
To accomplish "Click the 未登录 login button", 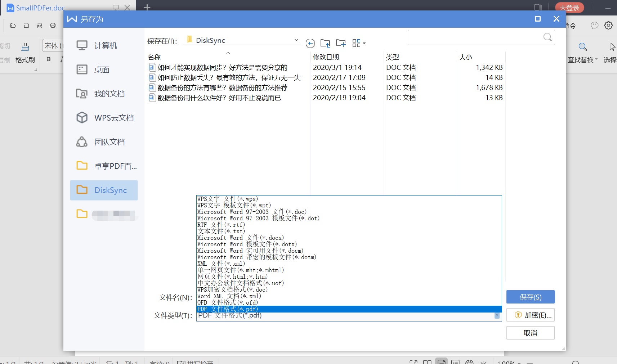I will click(569, 8).
